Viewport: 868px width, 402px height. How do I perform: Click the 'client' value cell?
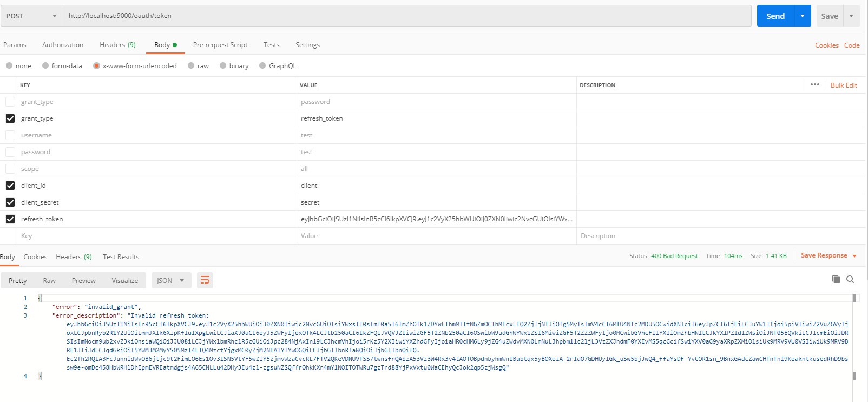point(436,186)
